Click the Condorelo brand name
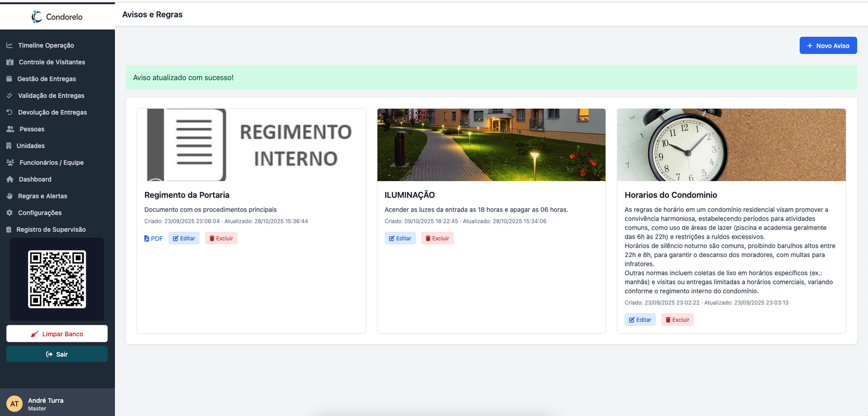 tap(64, 17)
